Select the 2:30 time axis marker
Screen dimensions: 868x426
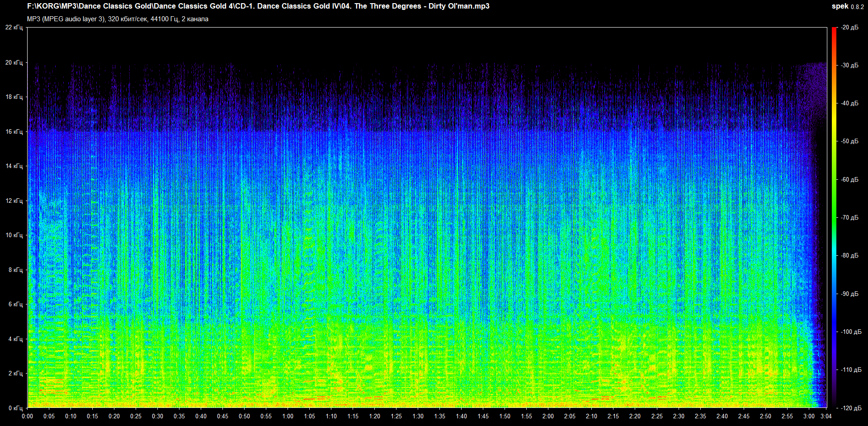point(678,416)
